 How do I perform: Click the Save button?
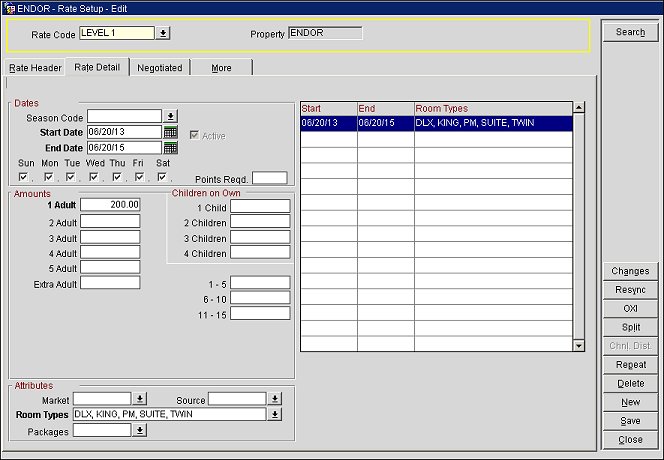pyautogui.click(x=630, y=421)
